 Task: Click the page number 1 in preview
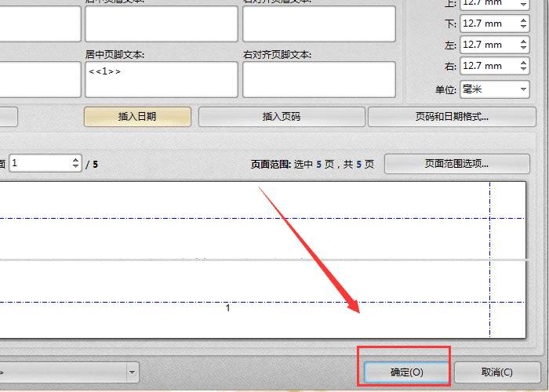pos(228,308)
